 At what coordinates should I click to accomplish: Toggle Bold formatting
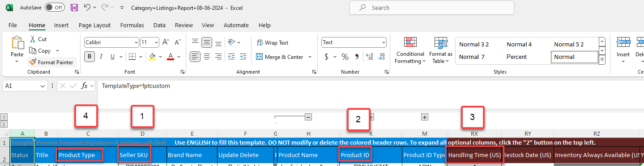[90, 57]
